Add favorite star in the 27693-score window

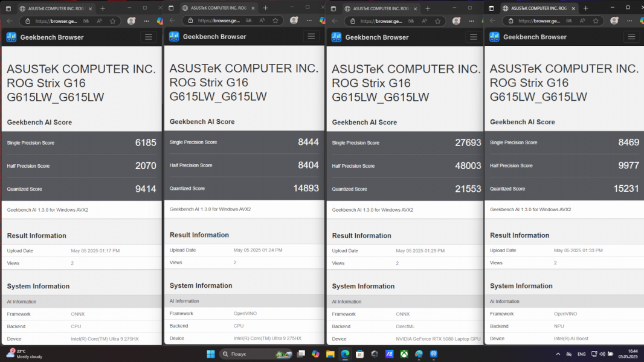pyautogui.click(x=437, y=21)
